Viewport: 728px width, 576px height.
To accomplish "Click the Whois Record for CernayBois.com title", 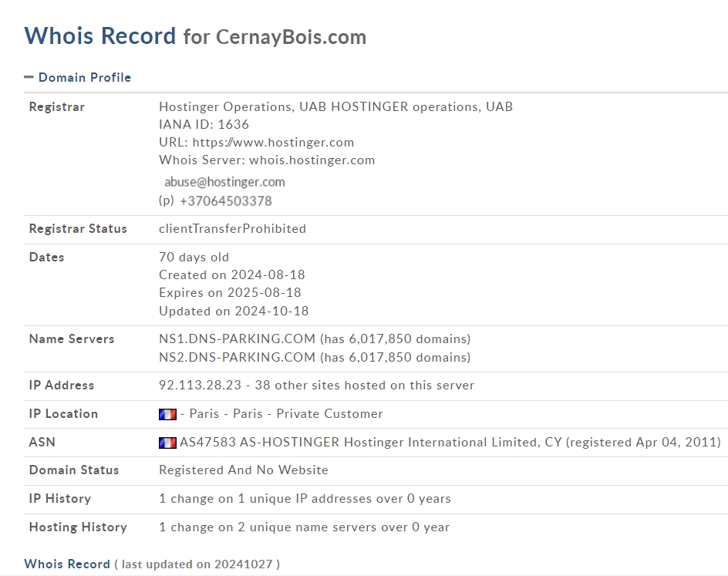I will click(x=195, y=35).
